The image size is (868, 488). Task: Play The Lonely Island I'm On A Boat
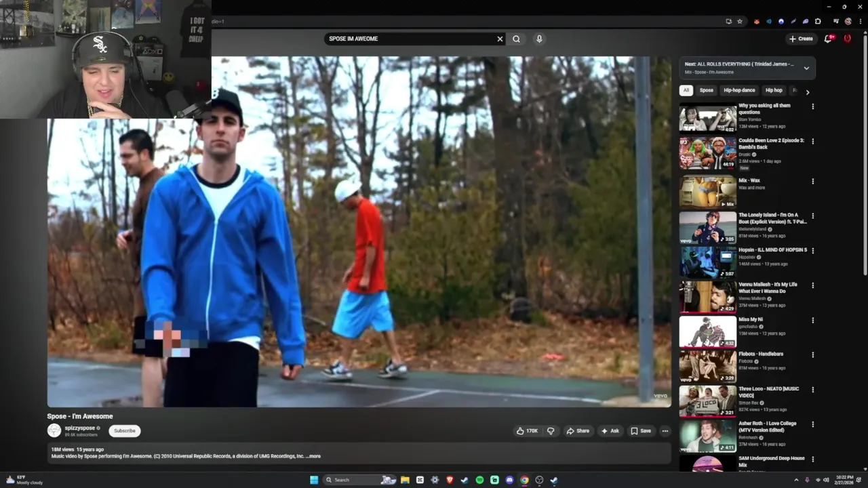click(707, 227)
